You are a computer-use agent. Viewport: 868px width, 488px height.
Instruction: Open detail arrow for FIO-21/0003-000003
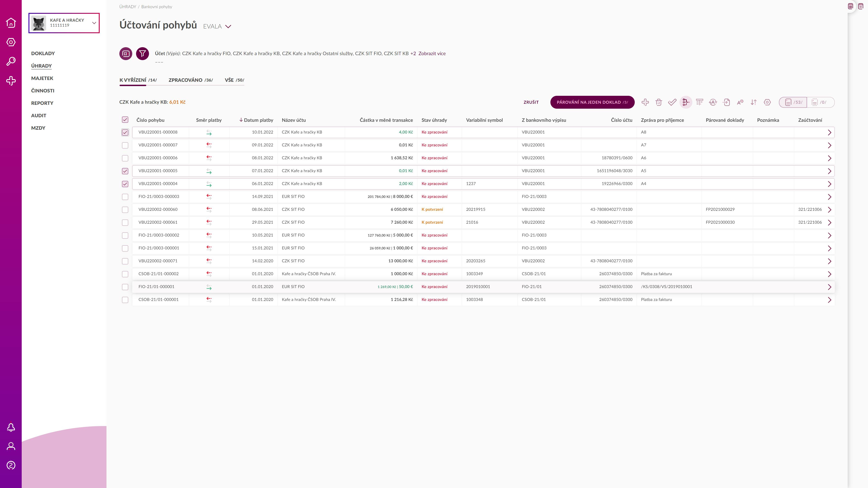830,197
